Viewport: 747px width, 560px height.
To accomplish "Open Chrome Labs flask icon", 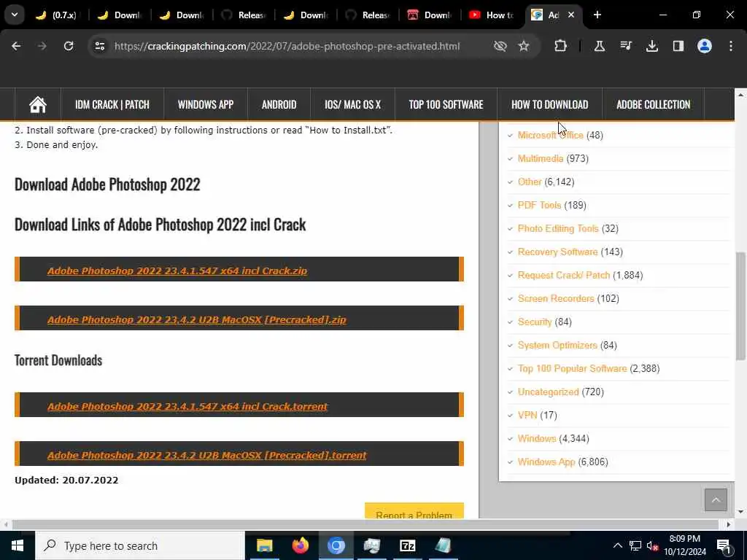I will tap(600, 46).
